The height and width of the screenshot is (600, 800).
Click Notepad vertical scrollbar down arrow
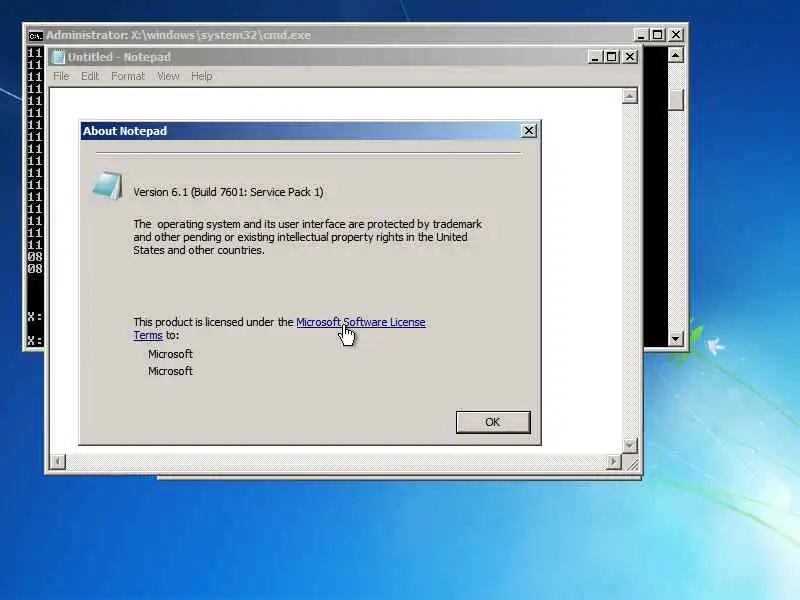tap(630, 445)
